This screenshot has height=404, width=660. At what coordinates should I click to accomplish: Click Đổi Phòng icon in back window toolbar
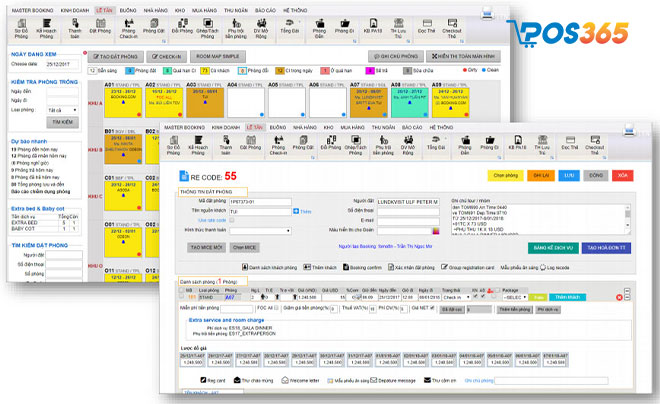tap(182, 23)
